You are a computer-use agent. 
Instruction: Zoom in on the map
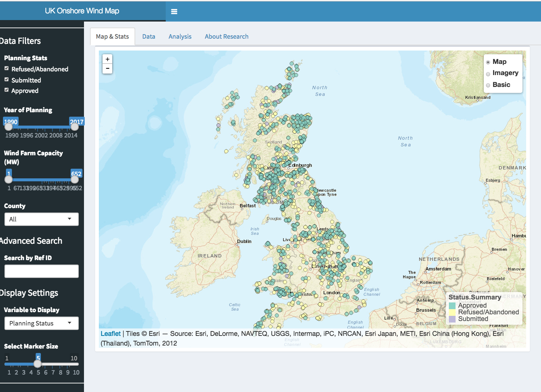107,59
